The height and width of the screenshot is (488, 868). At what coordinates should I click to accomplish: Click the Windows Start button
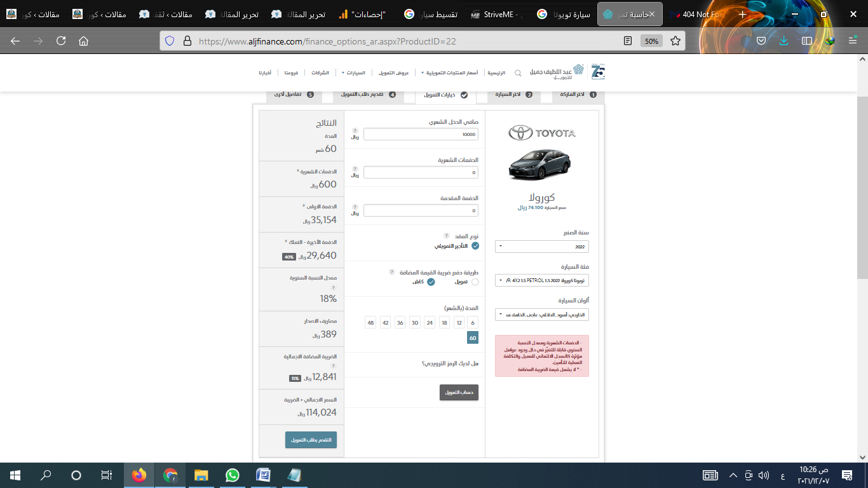(x=15, y=475)
